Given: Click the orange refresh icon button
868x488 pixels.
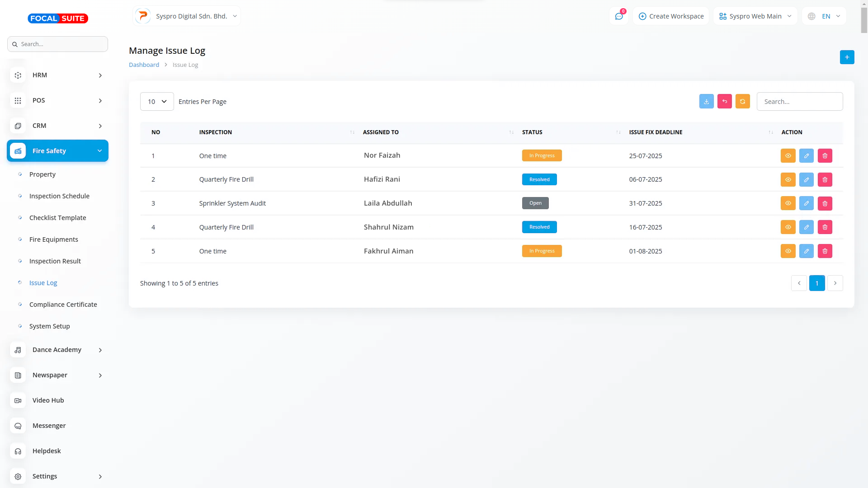Looking at the screenshot, I should pyautogui.click(x=742, y=102).
